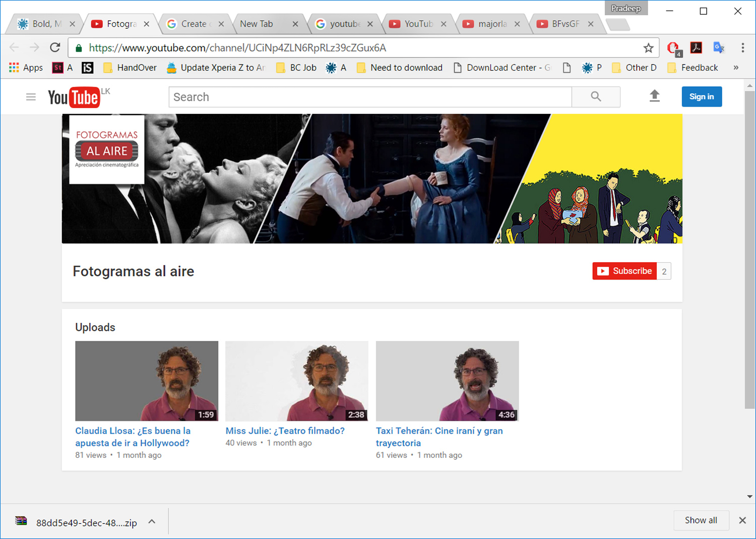The image size is (756, 539).
Task: Subscribe to Fotogramas al aire channel
Action: [x=625, y=271]
